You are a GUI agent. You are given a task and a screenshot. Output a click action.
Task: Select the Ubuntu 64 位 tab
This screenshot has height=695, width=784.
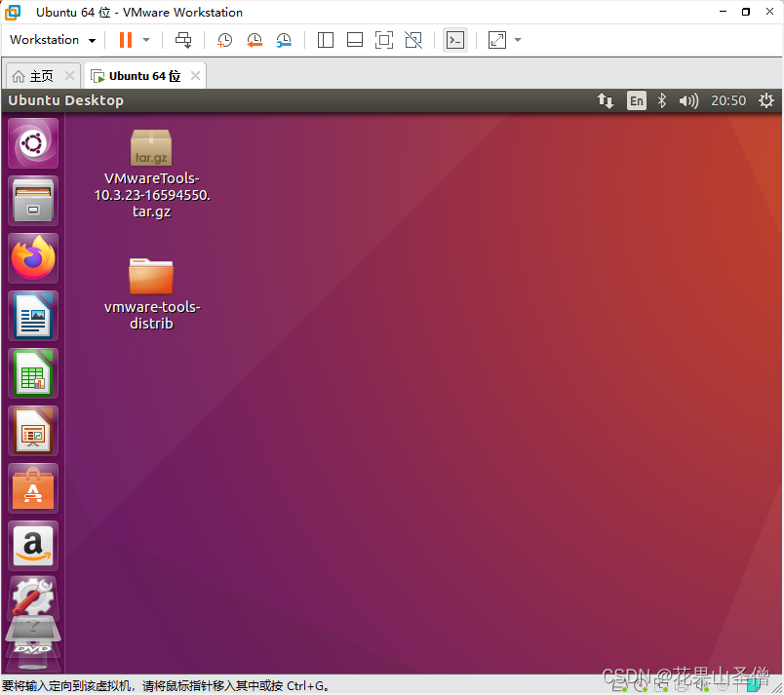[143, 74]
